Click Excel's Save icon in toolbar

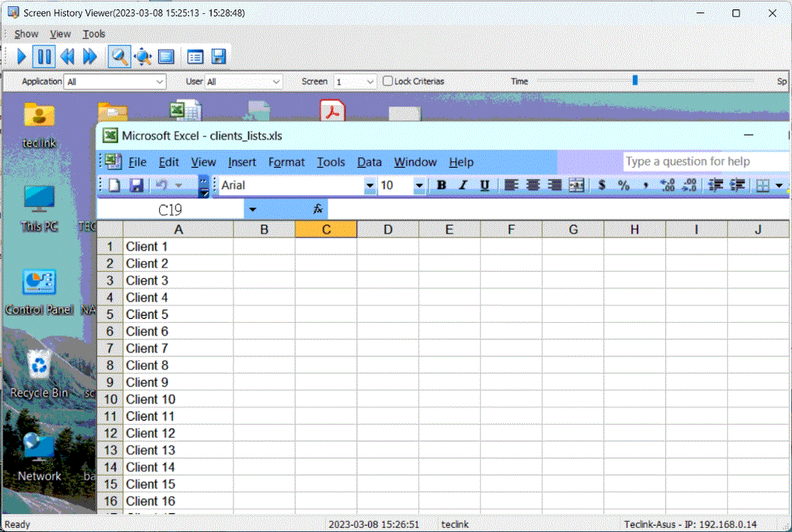pyautogui.click(x=136, y=186)
